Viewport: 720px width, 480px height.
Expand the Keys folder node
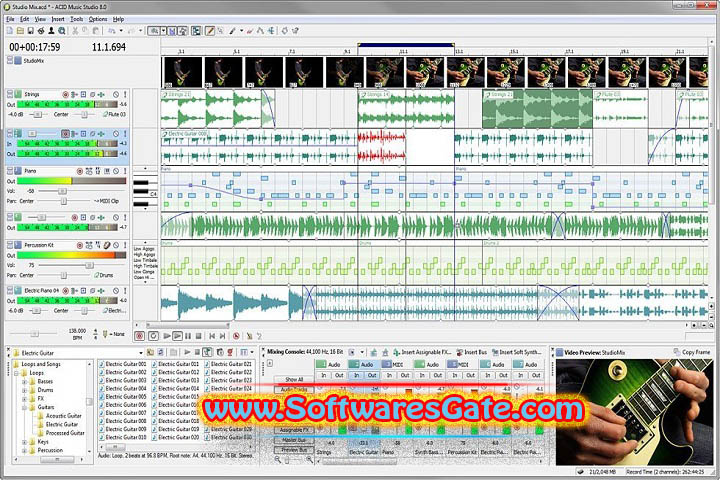click(25, 442)
